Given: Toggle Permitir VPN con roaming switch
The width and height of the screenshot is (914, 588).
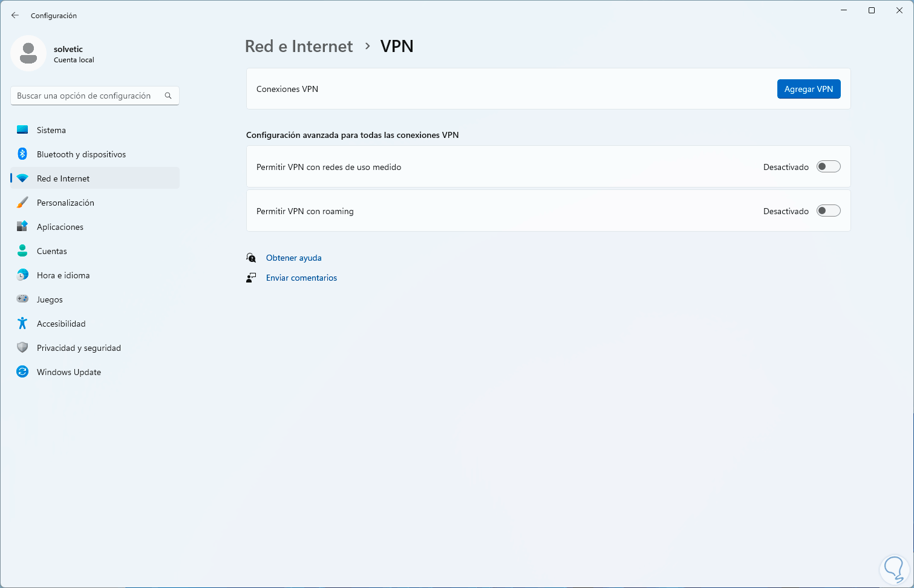Looking at the screenshot, I should pos(828,211).
